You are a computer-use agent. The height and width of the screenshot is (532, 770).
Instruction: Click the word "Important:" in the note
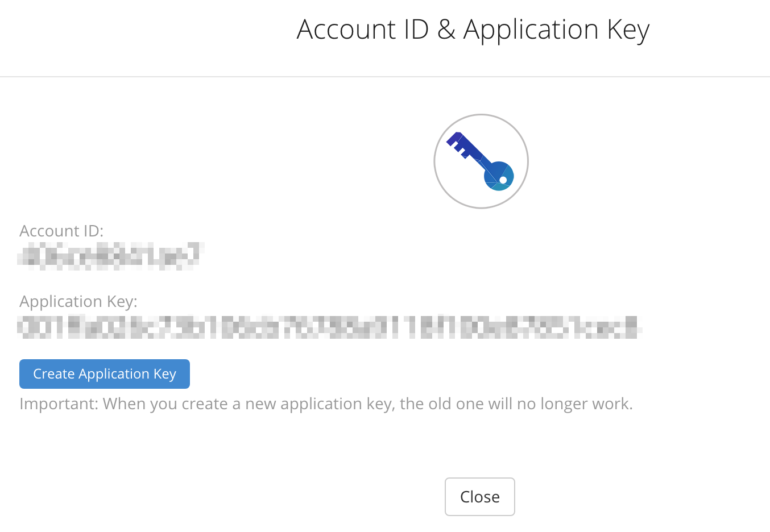(59, 404)
